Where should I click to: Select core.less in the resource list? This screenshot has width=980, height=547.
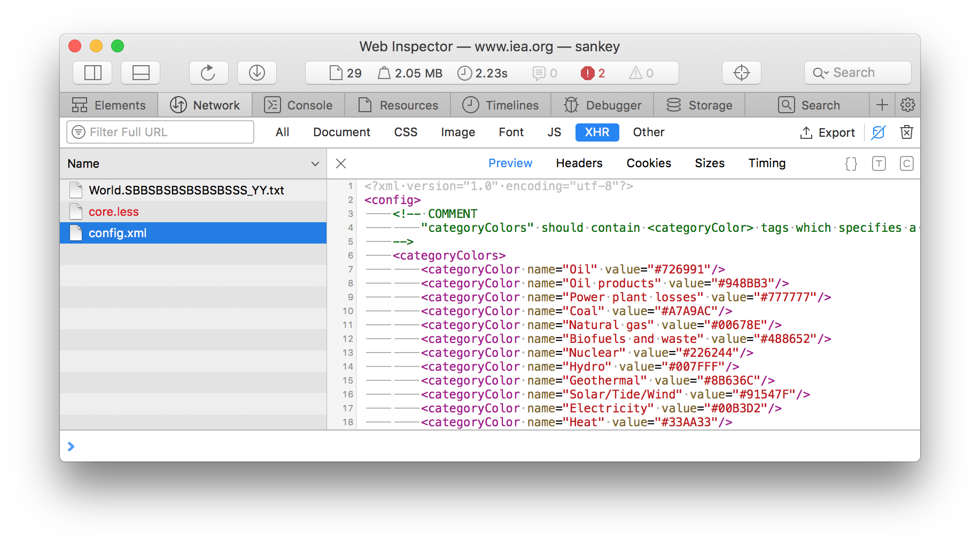pos(113,212)
